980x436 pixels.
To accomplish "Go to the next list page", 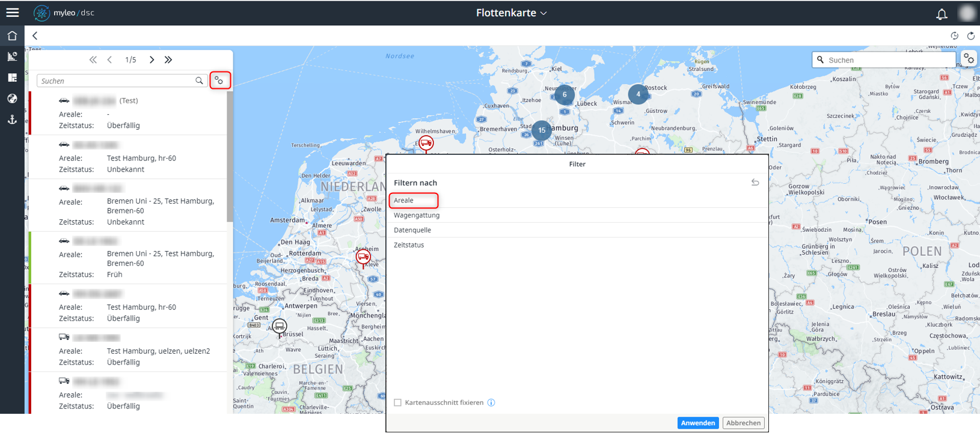I will [x=152, y=59].
